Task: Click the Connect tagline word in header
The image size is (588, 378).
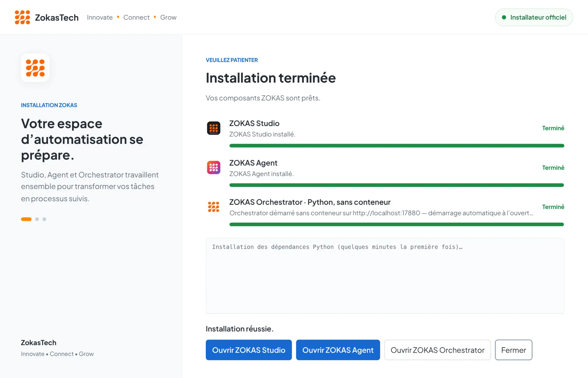Action: [x=136, y=17]
